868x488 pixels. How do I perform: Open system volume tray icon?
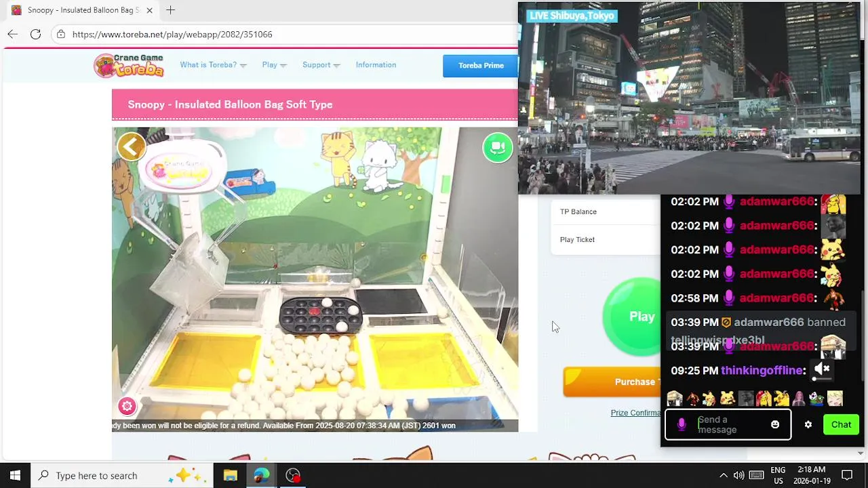click(738, 475)
